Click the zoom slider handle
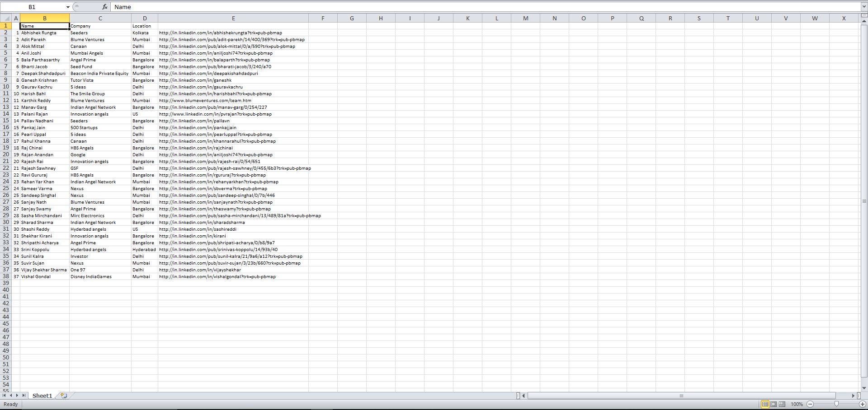 click(x=836, y=404)
